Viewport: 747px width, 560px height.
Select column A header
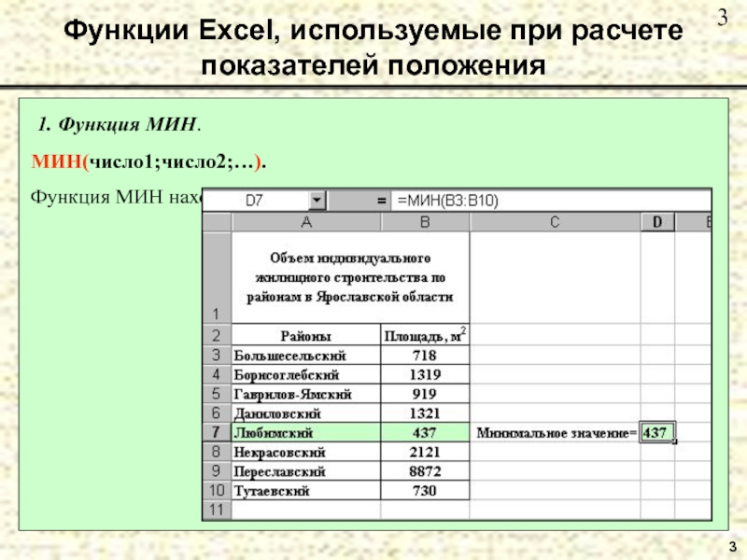click(x=306, y=222)
